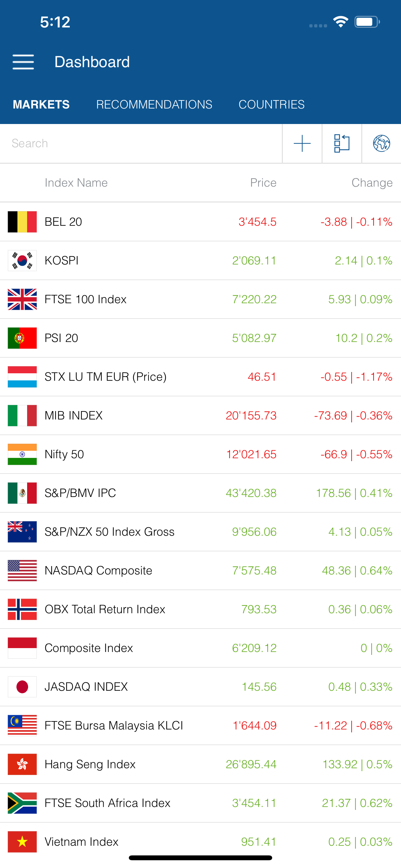This screenshot has height=868, width=401.
Task: Tap the Norway flag by OBX index
Action: tap(22, 609)
